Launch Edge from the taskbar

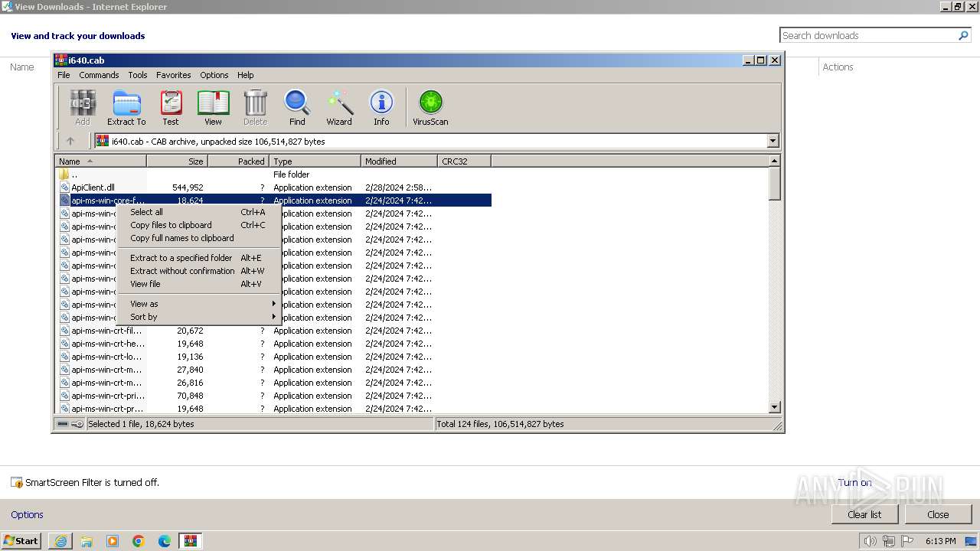pyautogui.click(x=165, y=541)
